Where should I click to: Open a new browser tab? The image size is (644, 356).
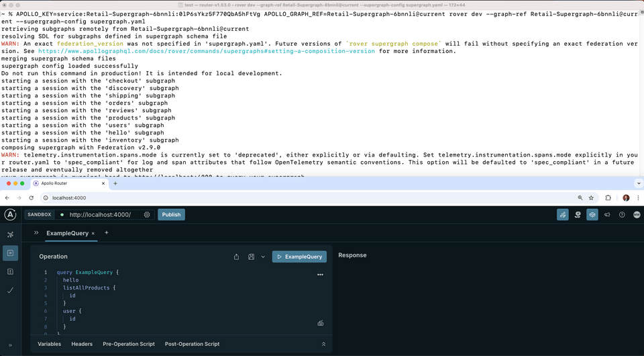click(115, 183)
